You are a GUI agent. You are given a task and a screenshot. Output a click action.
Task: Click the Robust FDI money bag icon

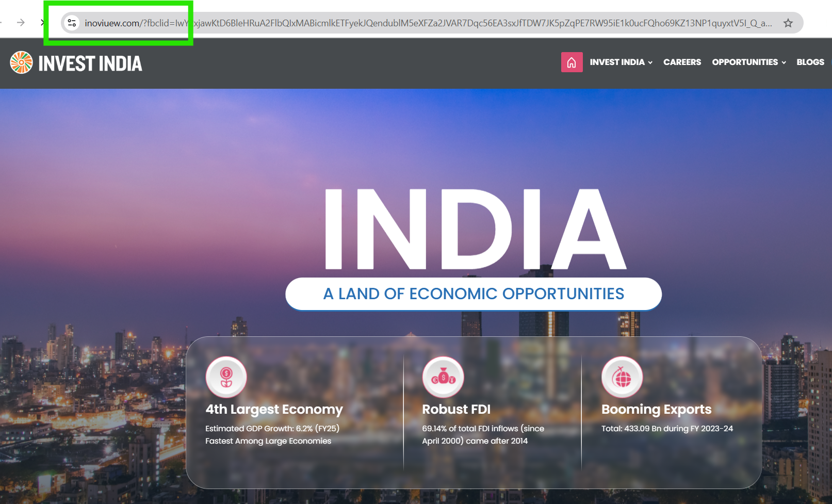point(443,377)
